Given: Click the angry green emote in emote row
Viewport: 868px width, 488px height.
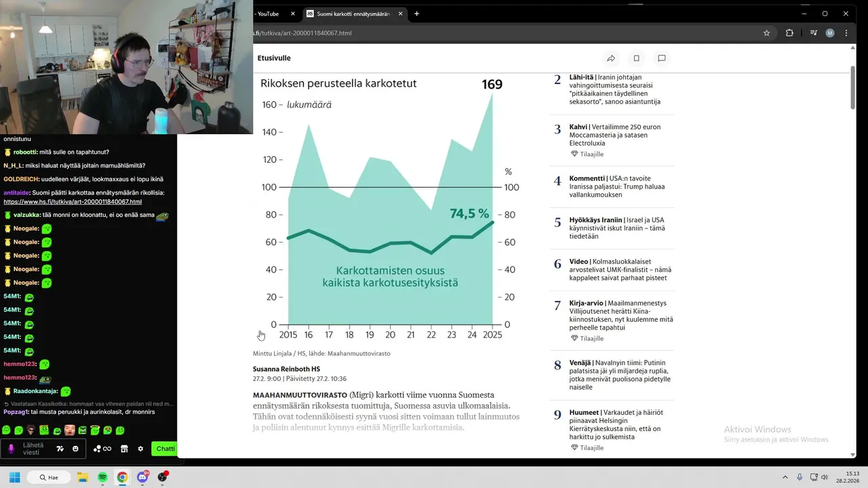Looking at the screenshot, I should coord(82,430).
